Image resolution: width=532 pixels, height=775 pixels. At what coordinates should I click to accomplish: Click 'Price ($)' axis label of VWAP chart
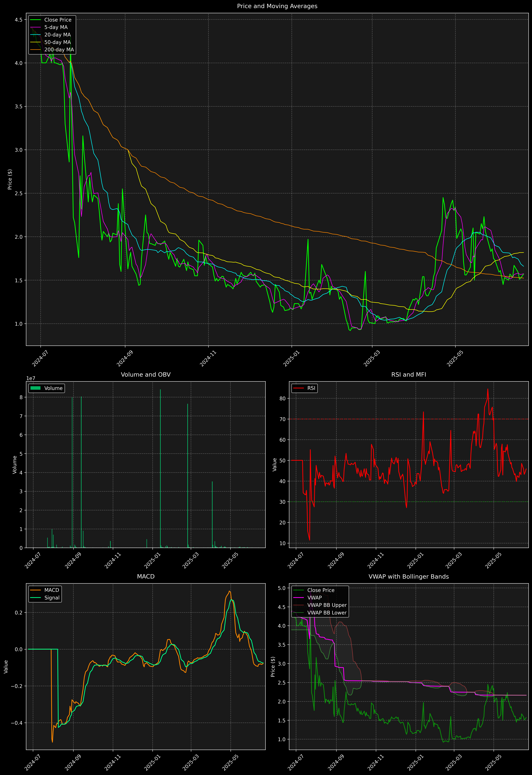pos(273,667)
